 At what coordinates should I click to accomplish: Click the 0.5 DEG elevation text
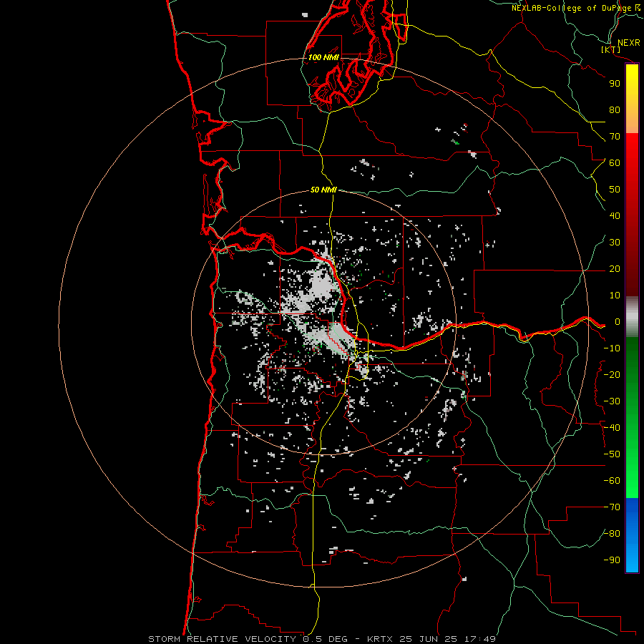(x=325, y=639)
